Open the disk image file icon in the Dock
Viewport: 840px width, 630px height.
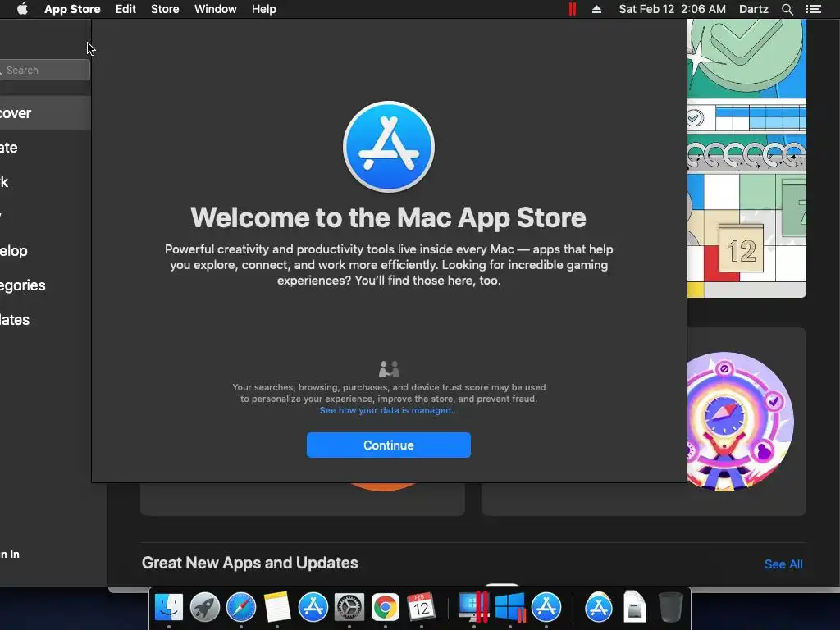click(635, 608)
